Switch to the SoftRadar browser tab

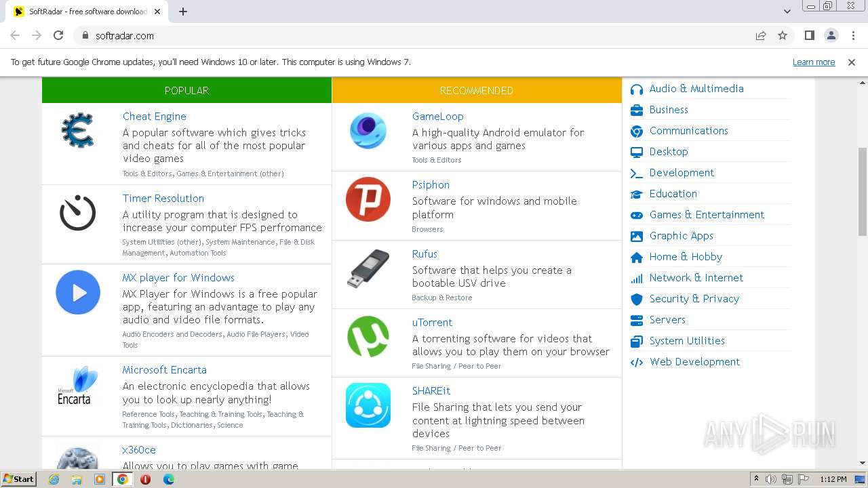(88, 12)
